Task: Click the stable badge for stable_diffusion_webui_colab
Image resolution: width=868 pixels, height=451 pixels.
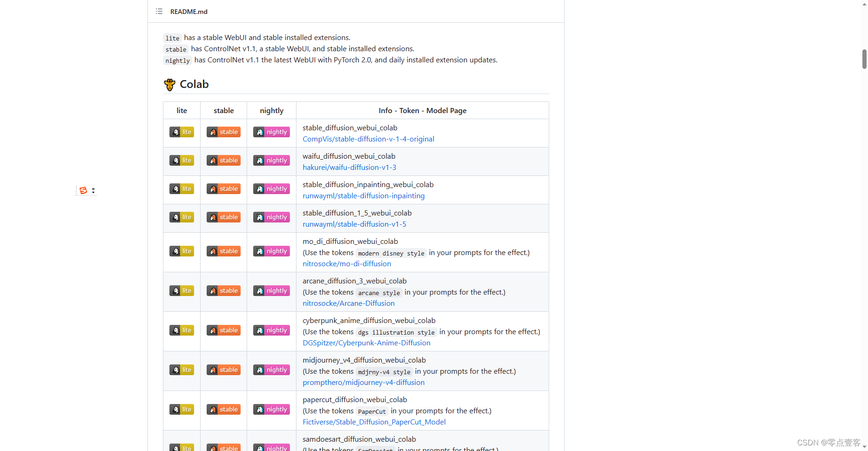Action: [223, 132]
